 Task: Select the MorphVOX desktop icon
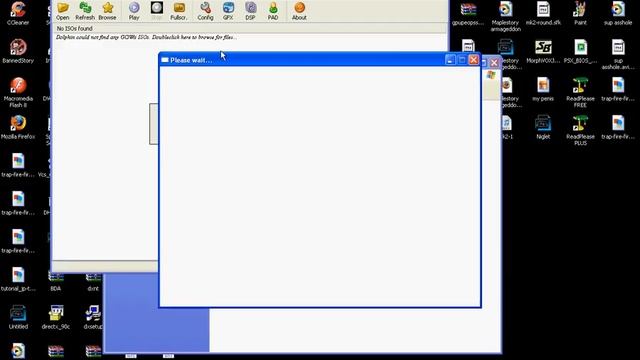(x=543, y=51)
